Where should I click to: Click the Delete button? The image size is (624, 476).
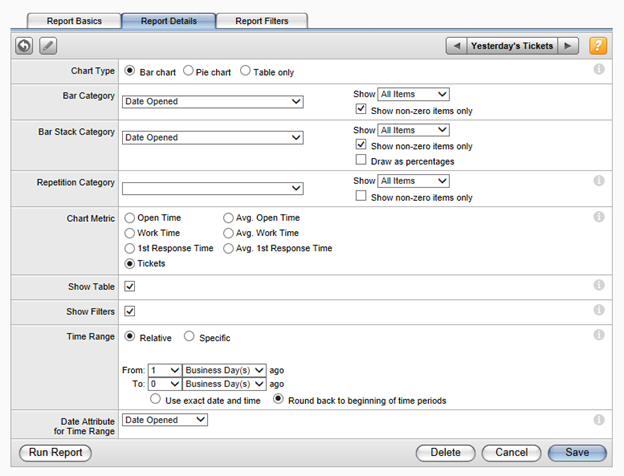(446, 453)
